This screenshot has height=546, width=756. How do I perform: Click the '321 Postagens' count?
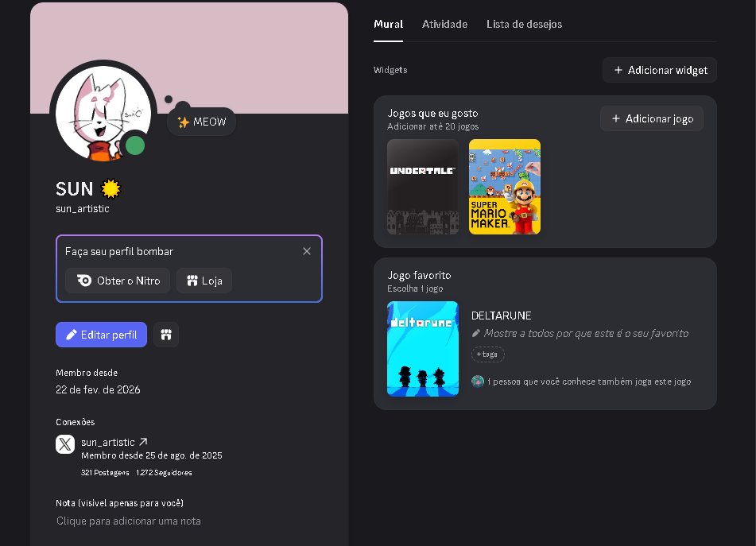(x=105, y=473)
